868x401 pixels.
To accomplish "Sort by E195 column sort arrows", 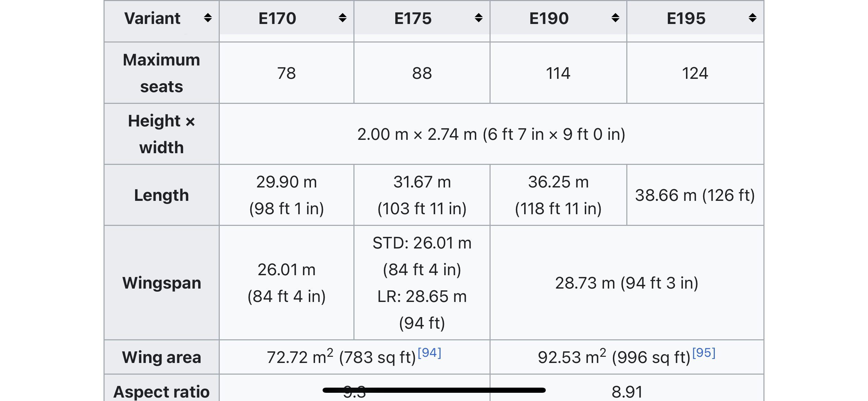I will (x=752, y=18).
